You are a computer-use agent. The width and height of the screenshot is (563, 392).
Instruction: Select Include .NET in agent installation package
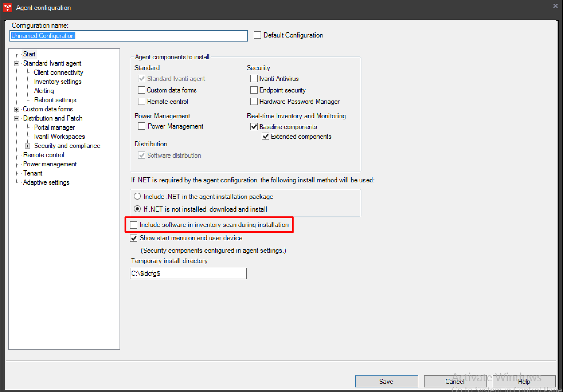pos(137,196)
